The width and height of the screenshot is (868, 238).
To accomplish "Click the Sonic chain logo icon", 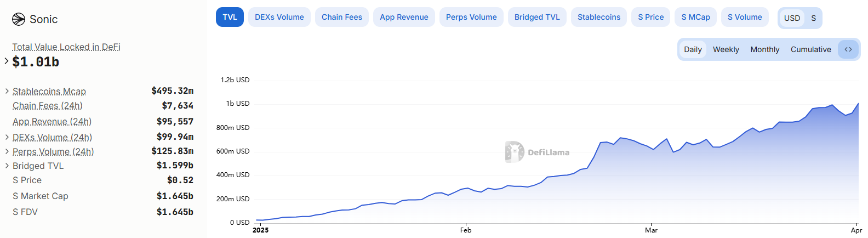I will pyautogui.click(x=19, y=19).
